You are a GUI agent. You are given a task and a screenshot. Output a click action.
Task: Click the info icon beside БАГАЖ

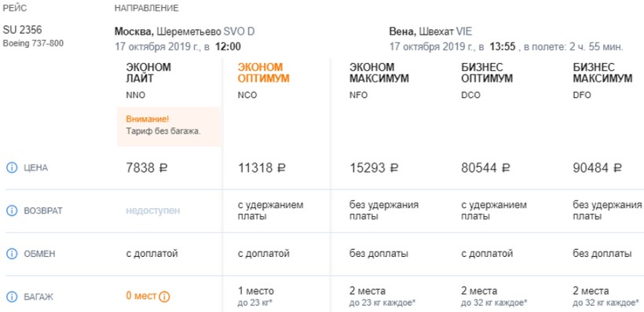12,297
